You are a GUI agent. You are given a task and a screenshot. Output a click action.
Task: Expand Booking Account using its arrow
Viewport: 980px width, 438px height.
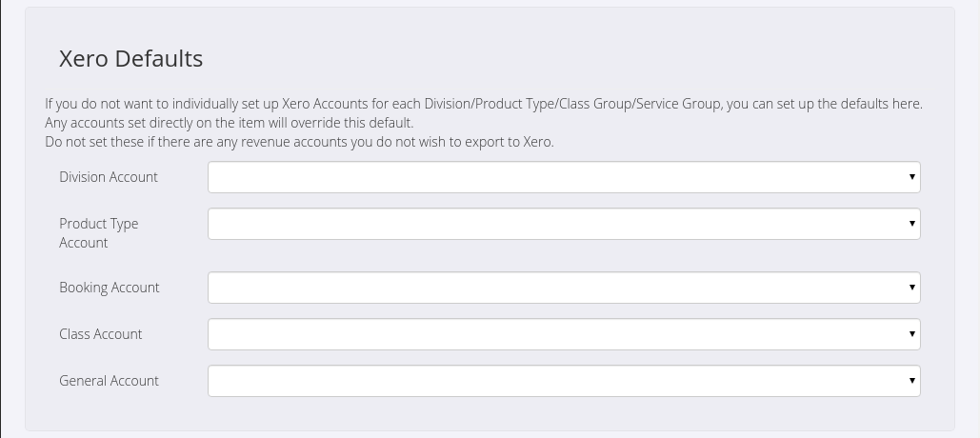(911, 288)
